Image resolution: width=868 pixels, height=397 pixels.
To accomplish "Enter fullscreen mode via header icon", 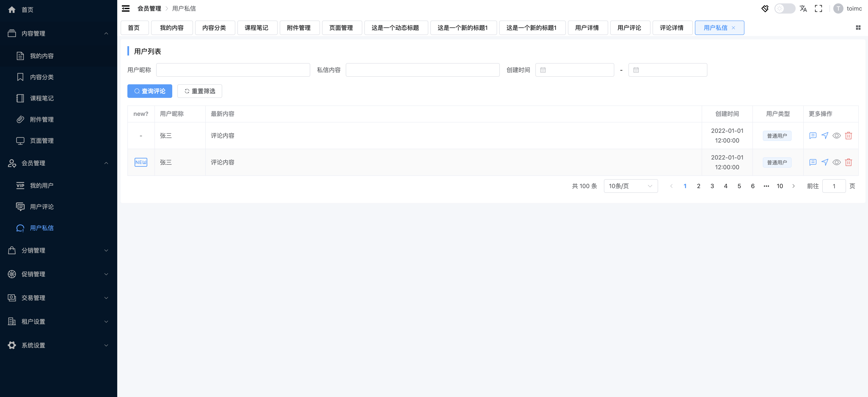I will click(x=818, y=9).
